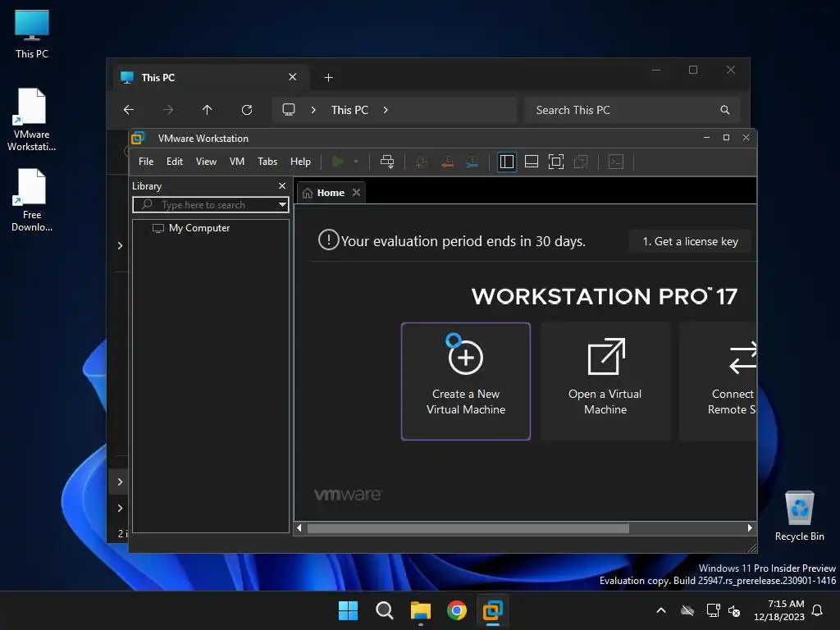This screenshot has width=840, height=630.
Task: Click the monitor icon in address bar
Action: click(x=289, y=110)
